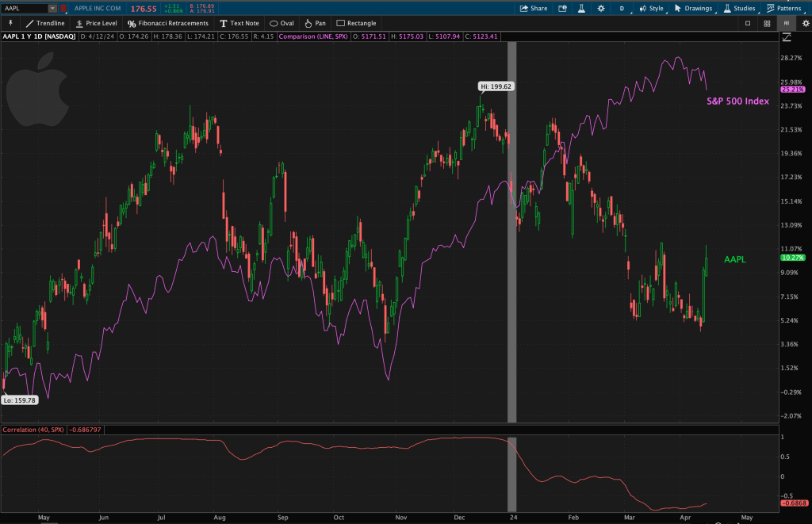Expand the D timeframe dropdown
Image resolution: width=812 pixels, height=524 pixels.
pos(622,8)
